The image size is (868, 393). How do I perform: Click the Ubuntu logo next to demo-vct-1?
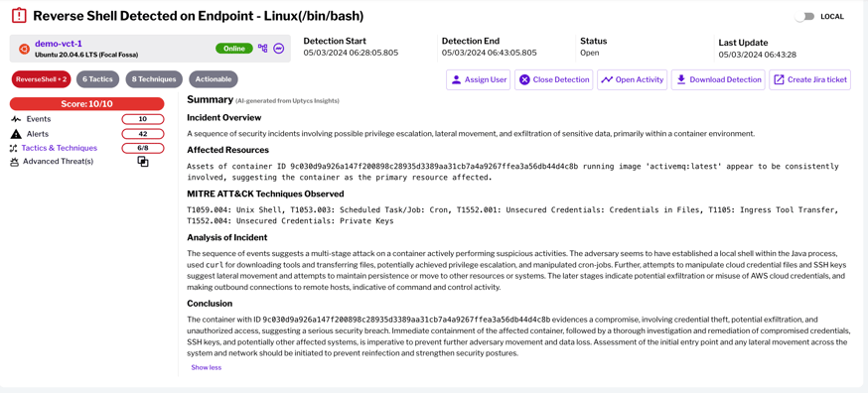click(23, 49)
